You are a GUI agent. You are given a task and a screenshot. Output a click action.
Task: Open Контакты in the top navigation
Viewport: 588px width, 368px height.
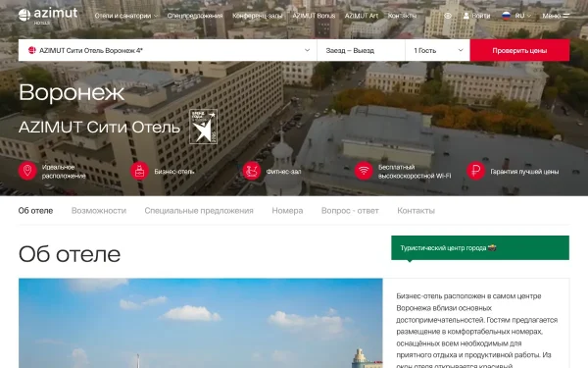[x=402, y=16]
